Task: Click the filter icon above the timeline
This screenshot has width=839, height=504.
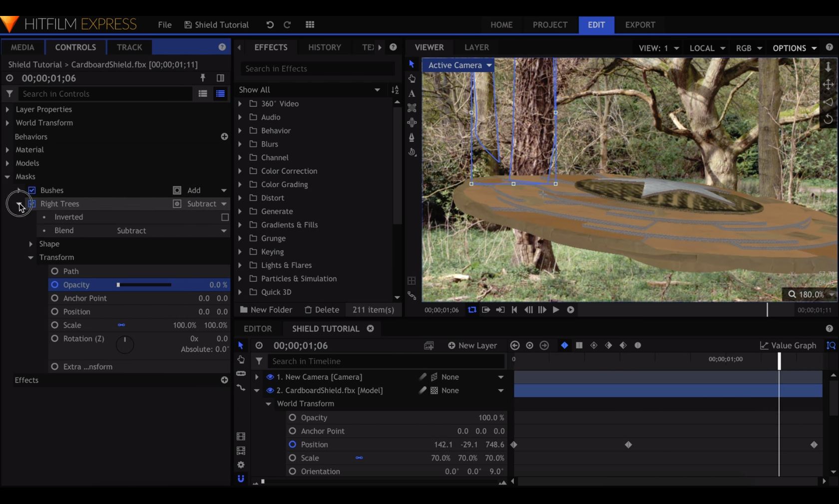Action: point(259,361)
